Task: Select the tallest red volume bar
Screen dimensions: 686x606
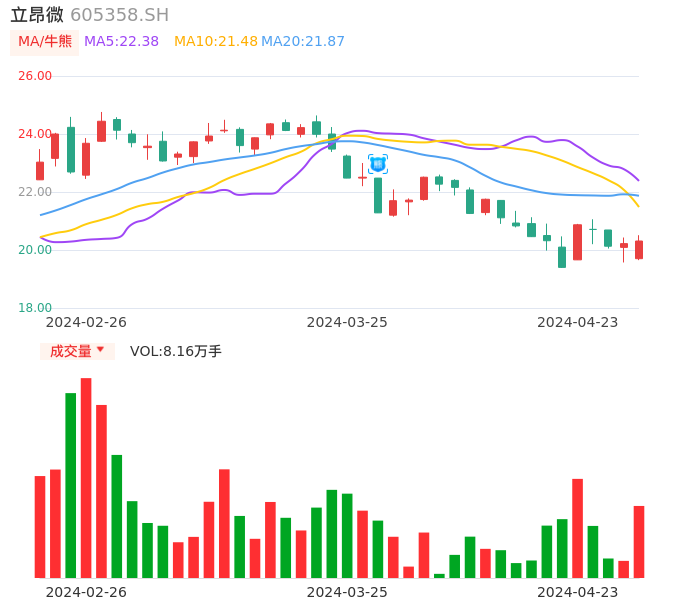Action: pos(86,477)
